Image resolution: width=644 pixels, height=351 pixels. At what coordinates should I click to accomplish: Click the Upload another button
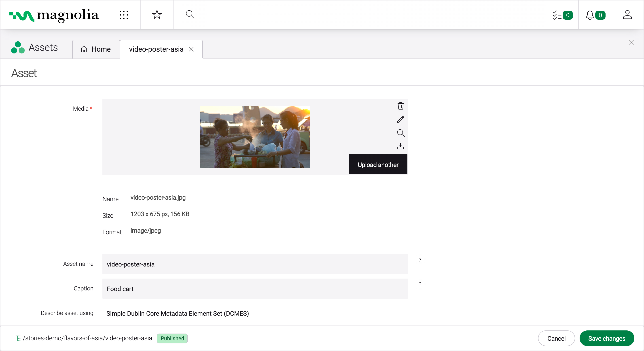point(378,165)
